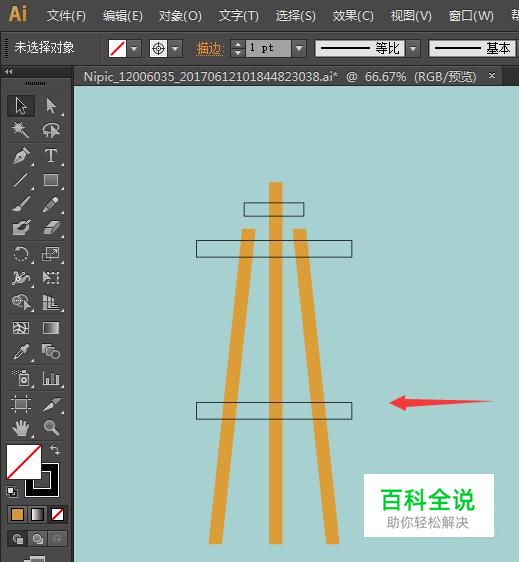Increase stroke weight with up arrow
Viewport: 519px width, 562px height.
coord(238,44)
